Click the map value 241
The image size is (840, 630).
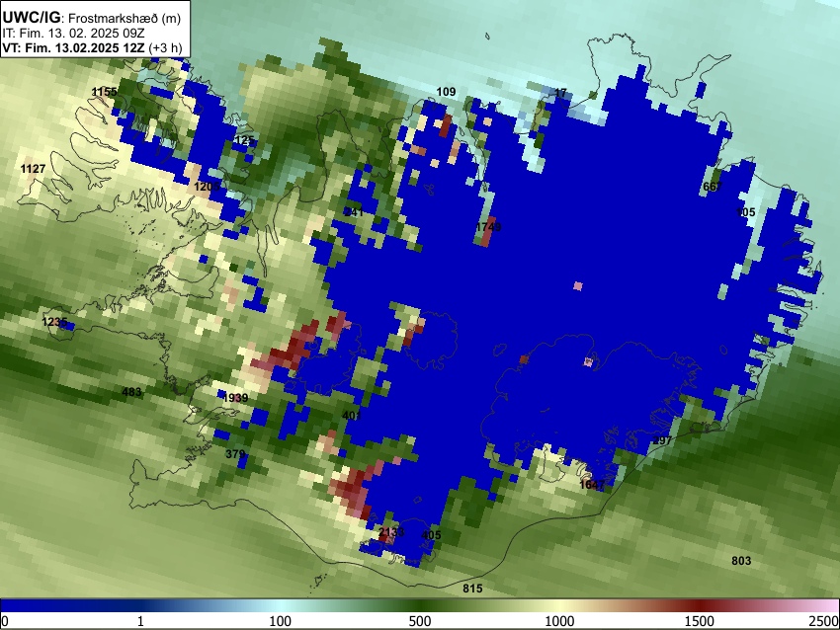pos(354,212)
